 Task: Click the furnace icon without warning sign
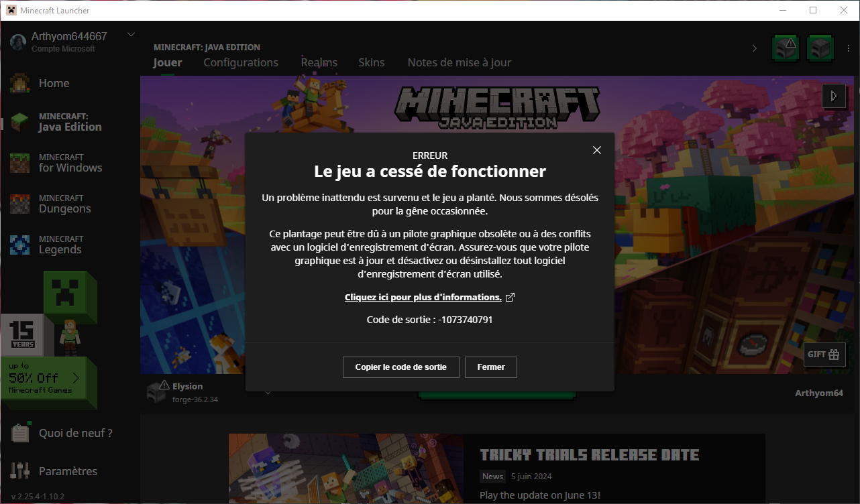point(820,48)
